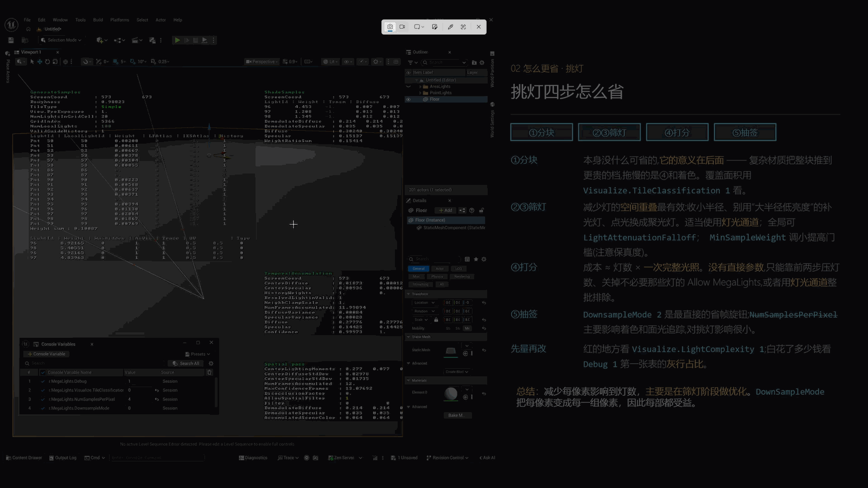This screenshot has width=868, height=488.
Task: Open the Actor menu
Action: coord(161,20)
